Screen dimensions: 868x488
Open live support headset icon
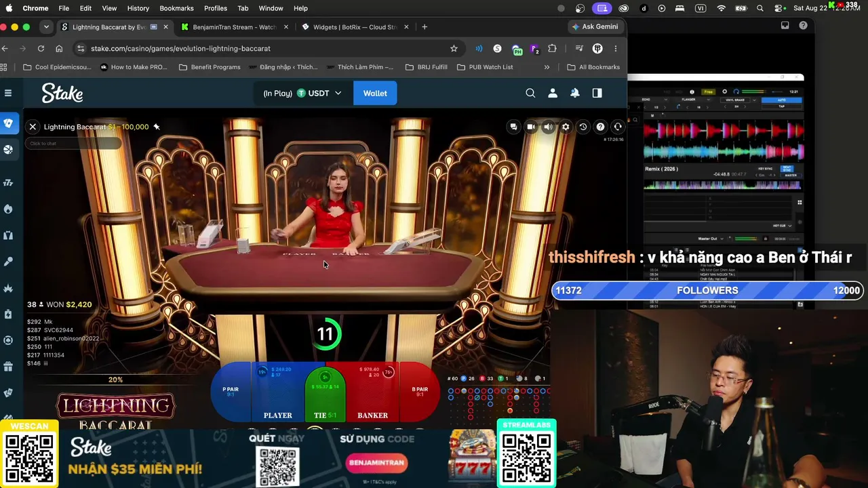(x=618, y=127)
